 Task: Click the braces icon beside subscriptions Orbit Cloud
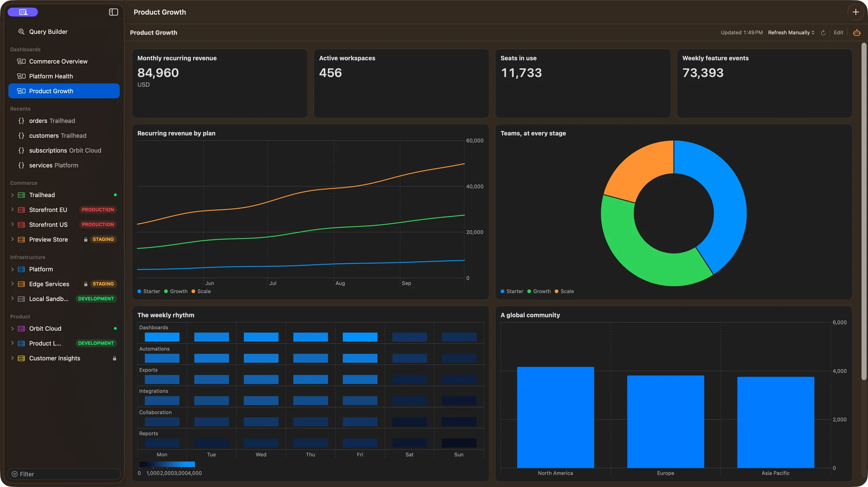point(21,150)
